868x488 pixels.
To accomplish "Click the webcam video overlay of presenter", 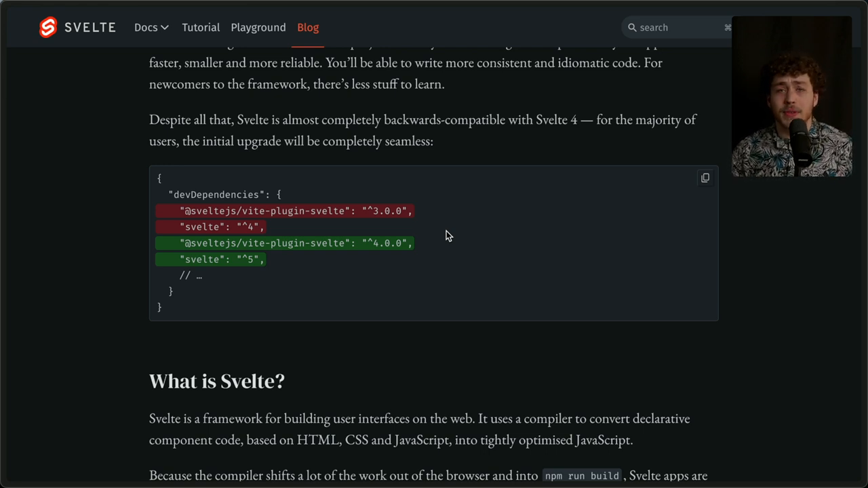I will [x=791, y=96].
